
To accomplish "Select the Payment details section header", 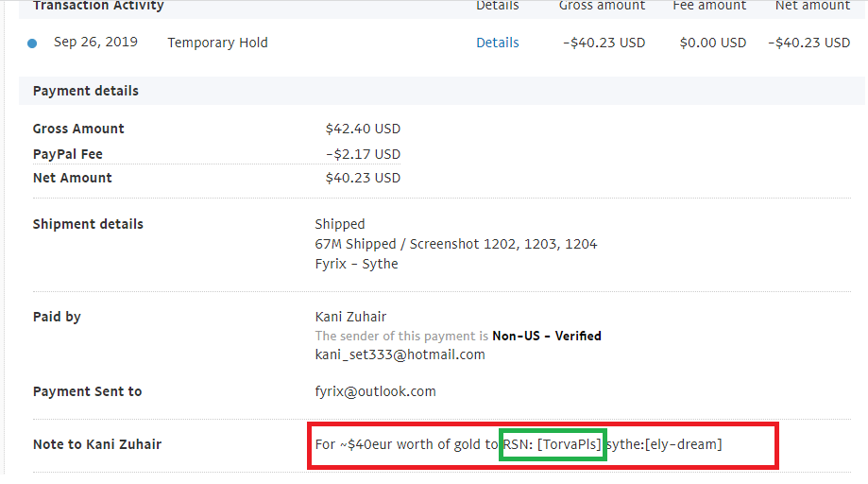I will click(85, 91).
